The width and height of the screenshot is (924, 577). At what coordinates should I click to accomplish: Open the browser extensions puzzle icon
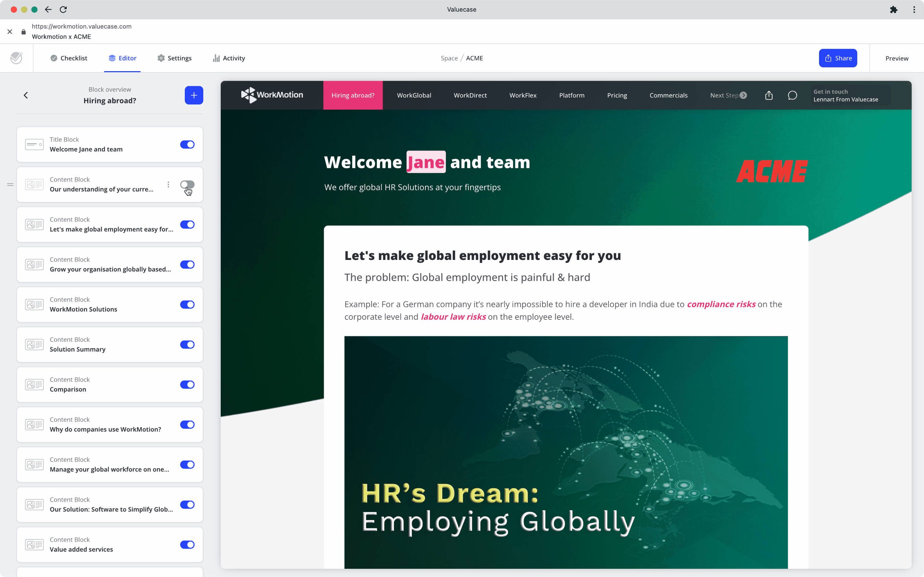pos(894,10)
